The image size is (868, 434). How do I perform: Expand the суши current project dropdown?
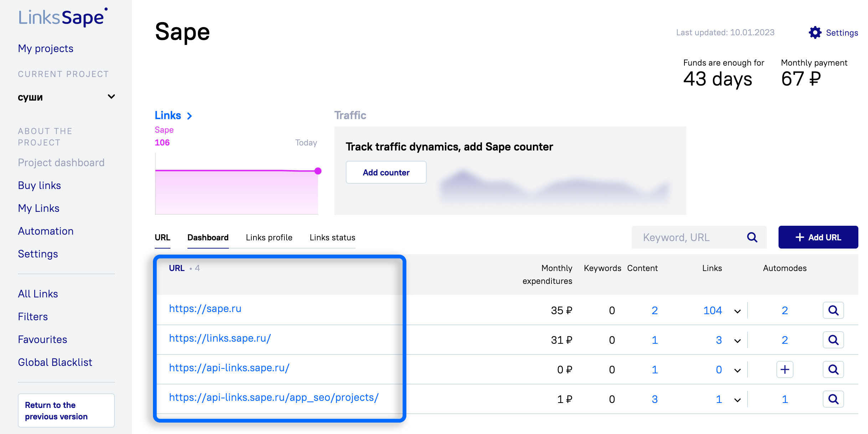coord(66,97)
